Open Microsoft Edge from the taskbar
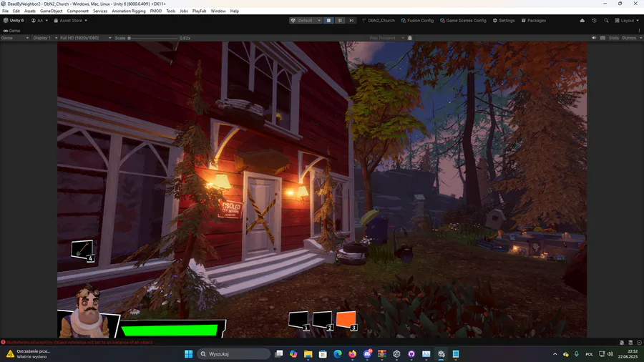 338,354
